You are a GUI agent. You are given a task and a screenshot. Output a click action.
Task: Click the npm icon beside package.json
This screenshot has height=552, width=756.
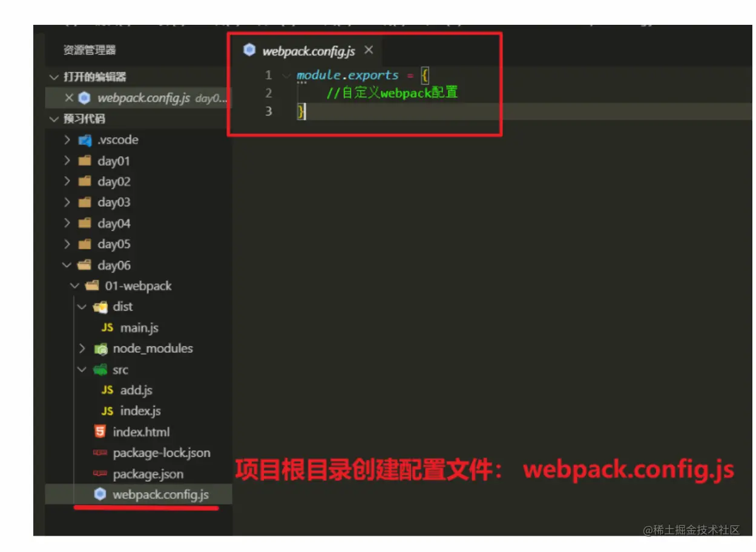tap(100, 474)
